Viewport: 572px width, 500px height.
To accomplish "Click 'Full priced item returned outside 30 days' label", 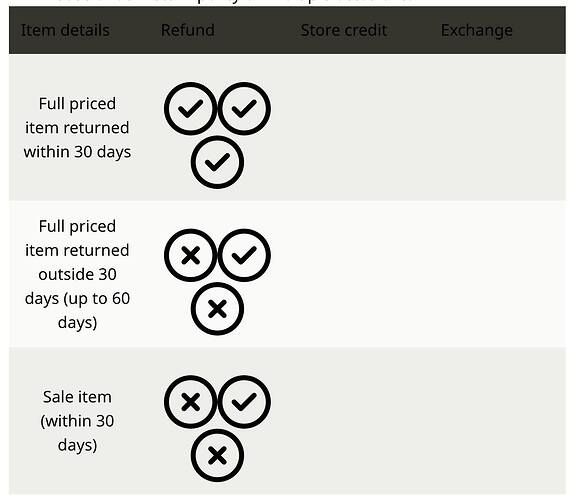I will 77,274.
